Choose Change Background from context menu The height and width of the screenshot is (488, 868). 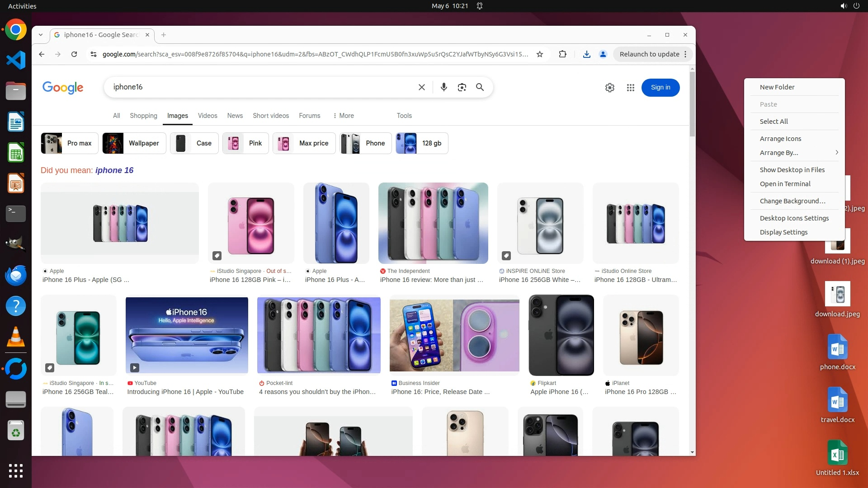[x=792, y=201]
